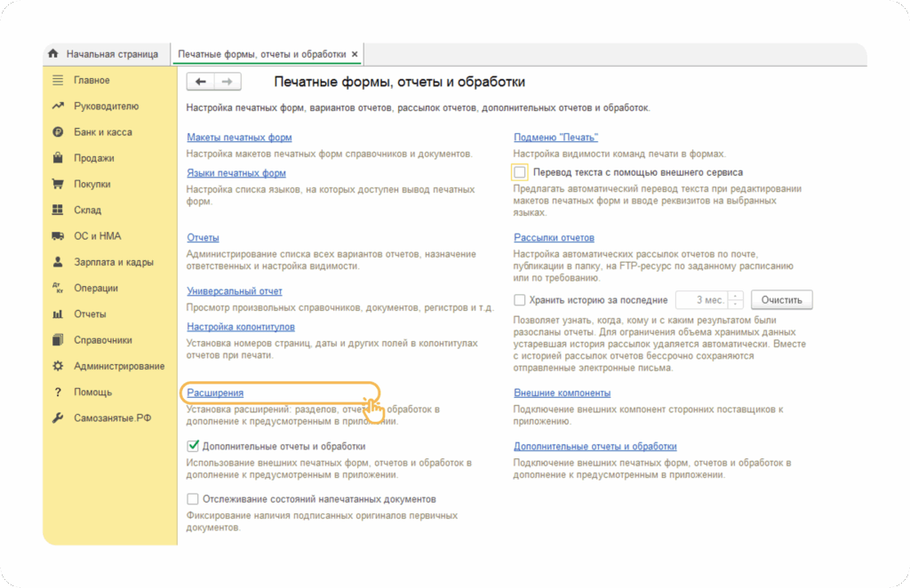Viewport: 910px width, 588px height.
Task: Click the Покупки cart icon
Action: (x=58, y=185)
